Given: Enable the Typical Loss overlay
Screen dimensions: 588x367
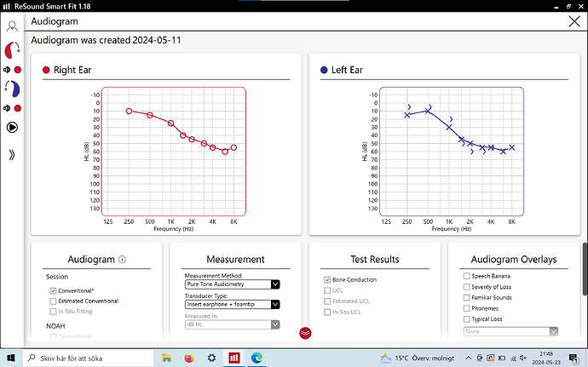Looking at the screenshot, I should (466, 319).
